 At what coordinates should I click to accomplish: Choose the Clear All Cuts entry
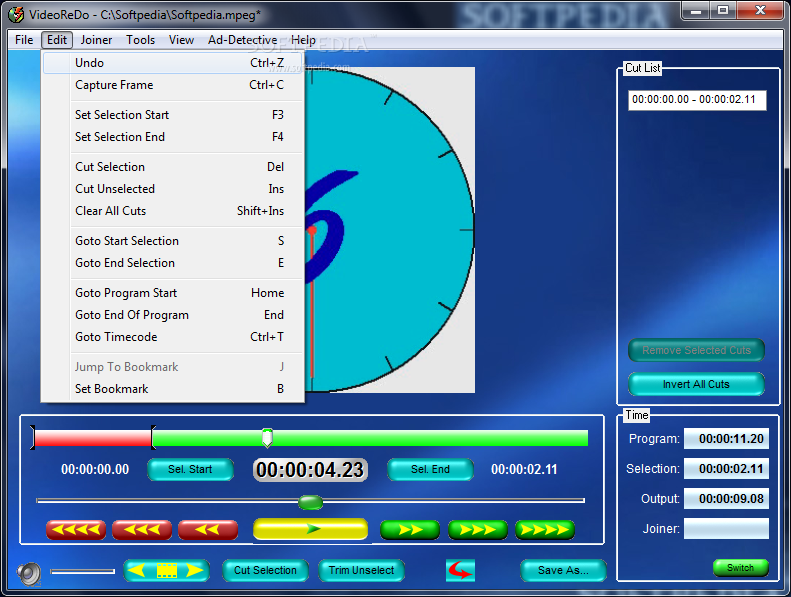pyautogui.click(x=173, y=211)
